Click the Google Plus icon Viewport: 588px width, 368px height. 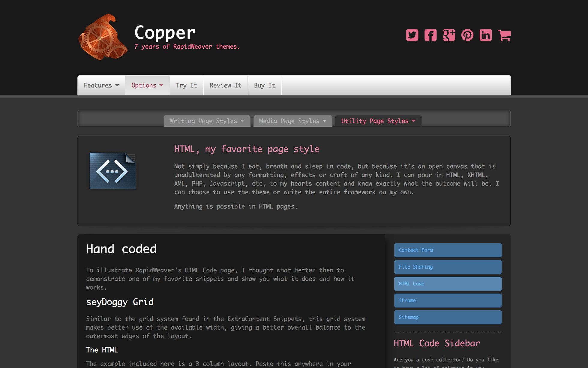(449, 35)
